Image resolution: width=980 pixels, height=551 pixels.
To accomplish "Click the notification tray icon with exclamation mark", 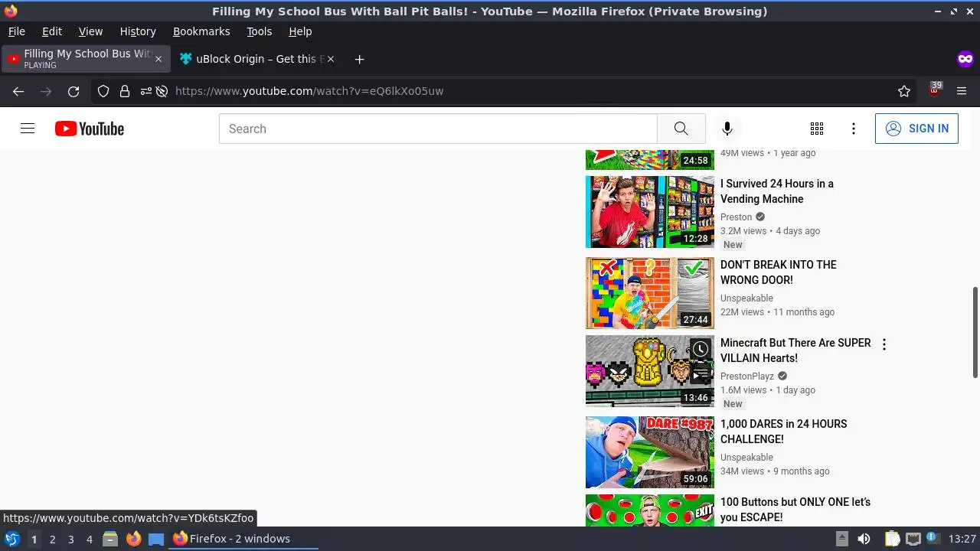I will tap(933, 538).
